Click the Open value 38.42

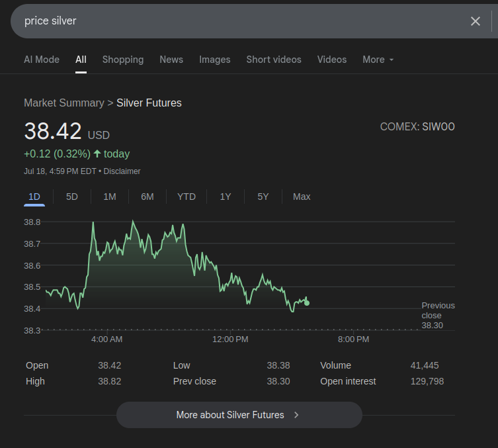(110, 365)
